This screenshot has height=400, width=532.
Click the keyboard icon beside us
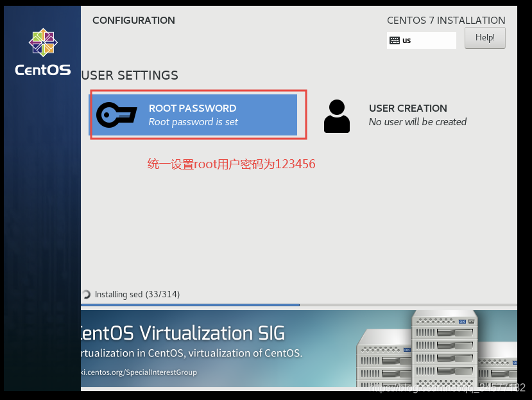(x=395, y=40)
